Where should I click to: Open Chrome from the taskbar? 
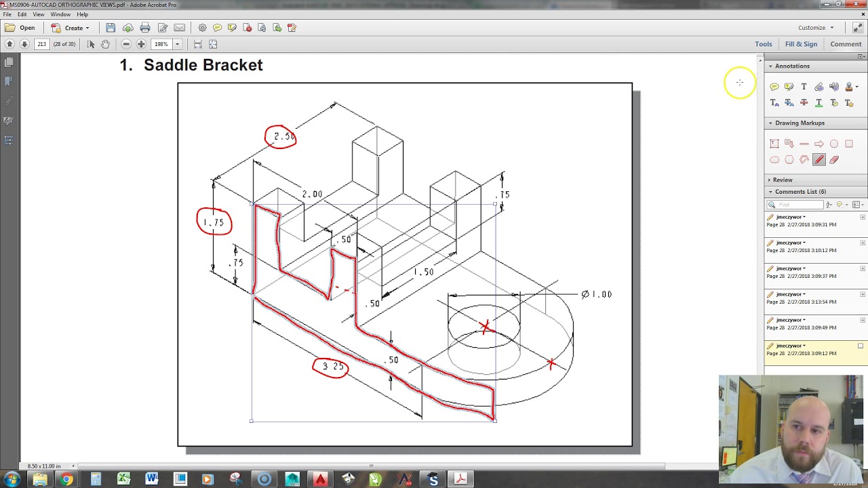pyautogui.click(x=66, y=480)
